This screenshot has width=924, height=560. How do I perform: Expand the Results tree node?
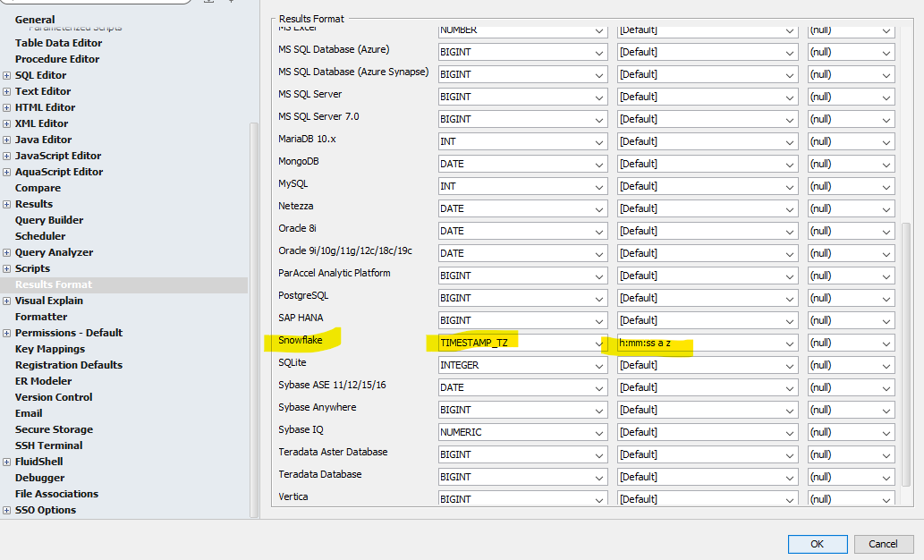pyautogui.click(x=7, y=204)
